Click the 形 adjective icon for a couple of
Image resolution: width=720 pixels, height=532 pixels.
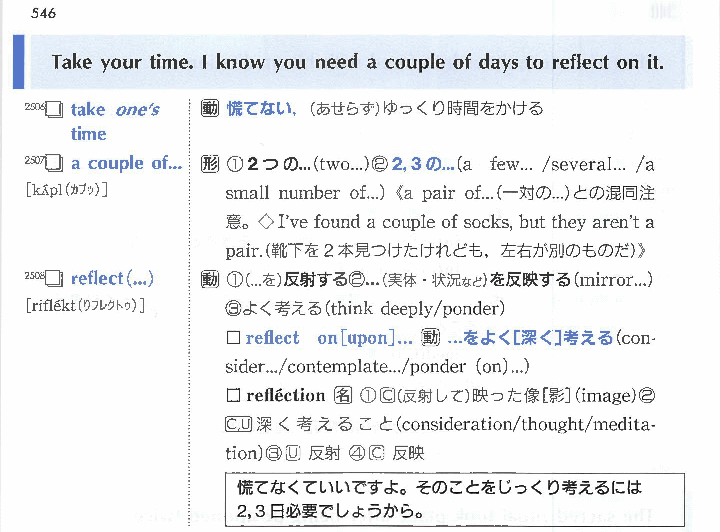tap(209, 164)
